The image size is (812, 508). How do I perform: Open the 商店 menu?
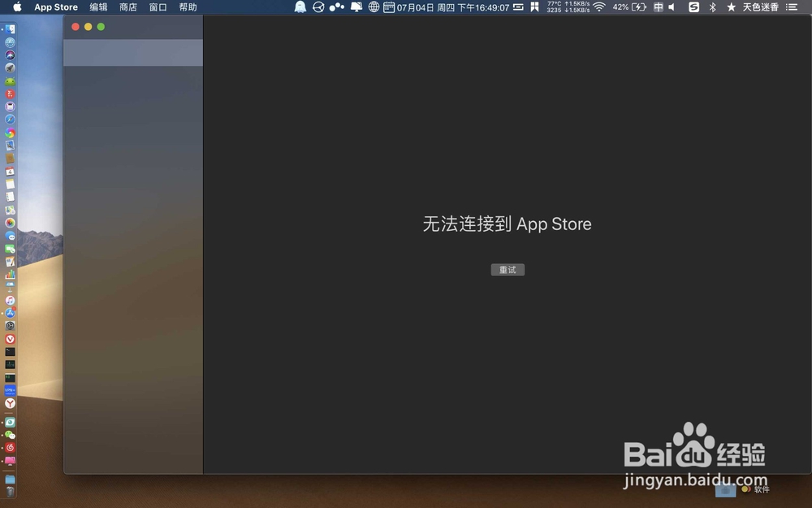pyautogui.click(x=128, y=7)
